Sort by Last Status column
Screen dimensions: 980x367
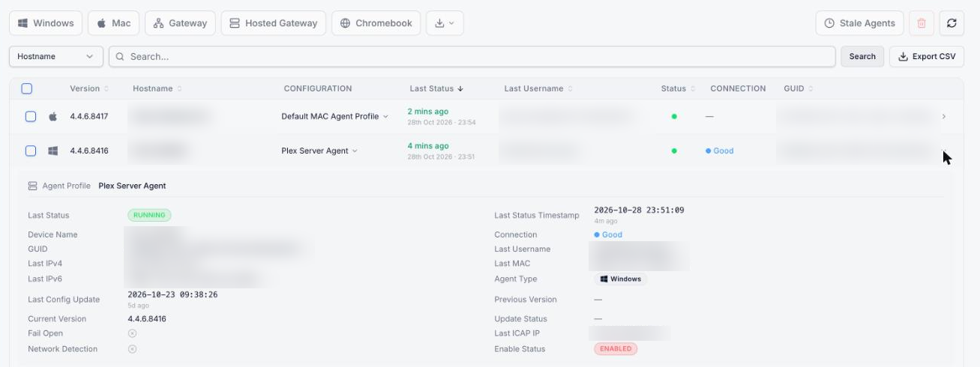click(436, 88)
